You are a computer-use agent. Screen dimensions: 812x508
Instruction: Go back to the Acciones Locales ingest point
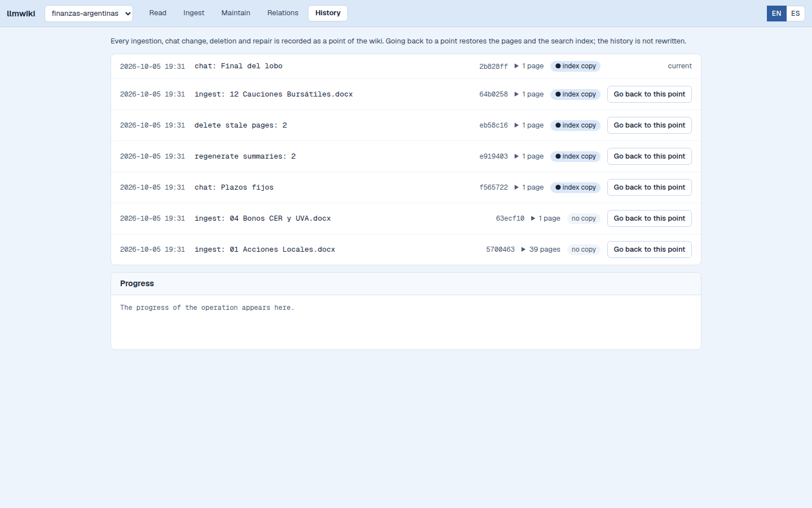click(650, 249)
